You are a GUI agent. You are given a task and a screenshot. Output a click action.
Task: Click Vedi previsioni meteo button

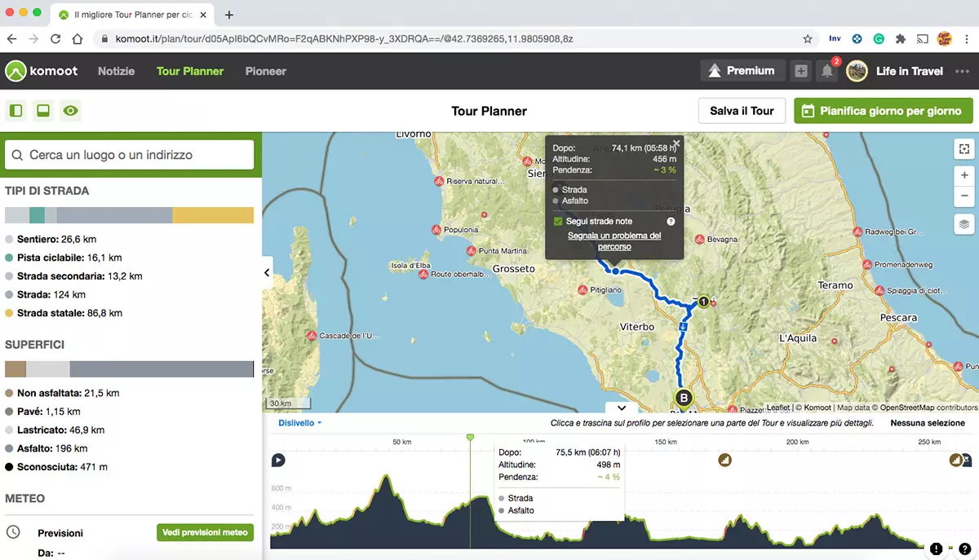tap(205, 532)
